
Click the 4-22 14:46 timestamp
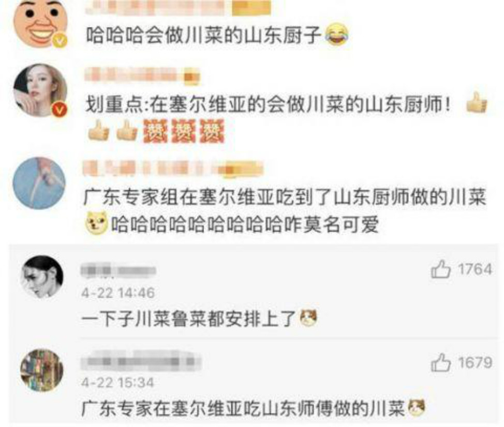[118, 293]
